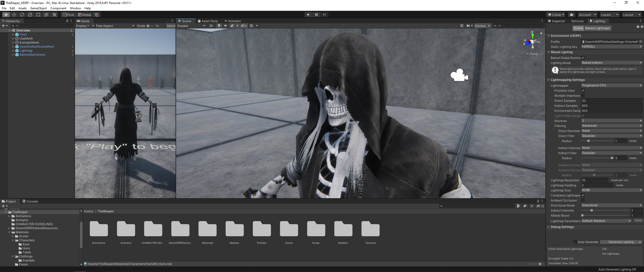Click View button for Lightmap Parameters

tap(638, 221)
